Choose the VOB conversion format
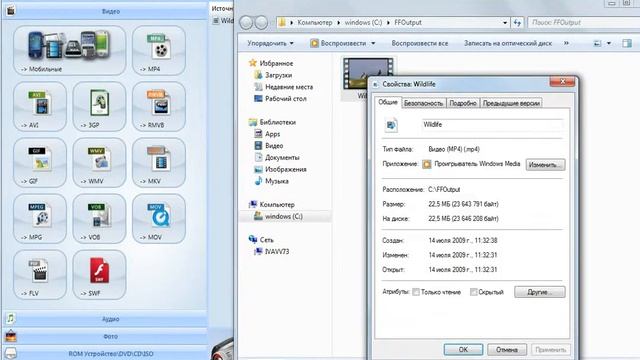This screenshot has width=640, height=360. (x=99, y=218)
